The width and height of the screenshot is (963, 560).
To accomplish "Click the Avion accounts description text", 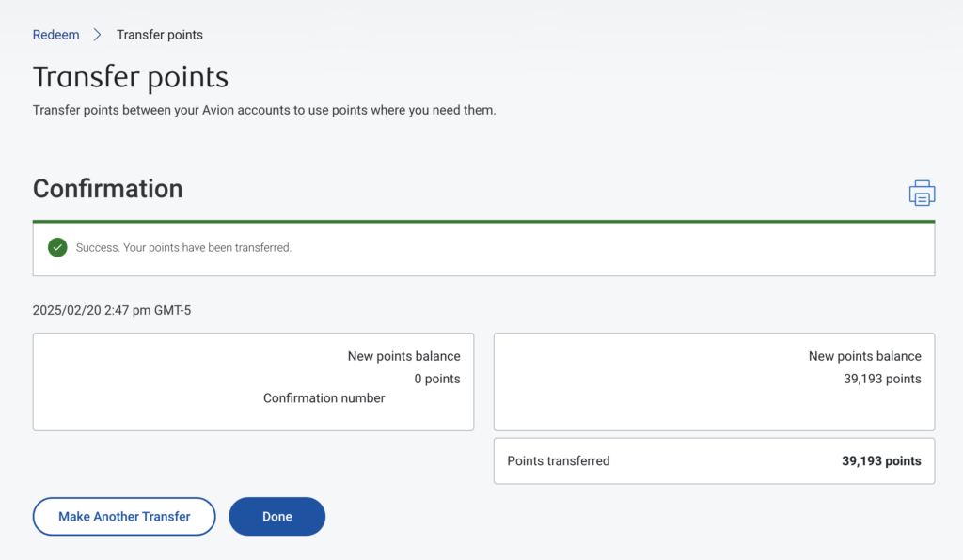I will (264, 110).
